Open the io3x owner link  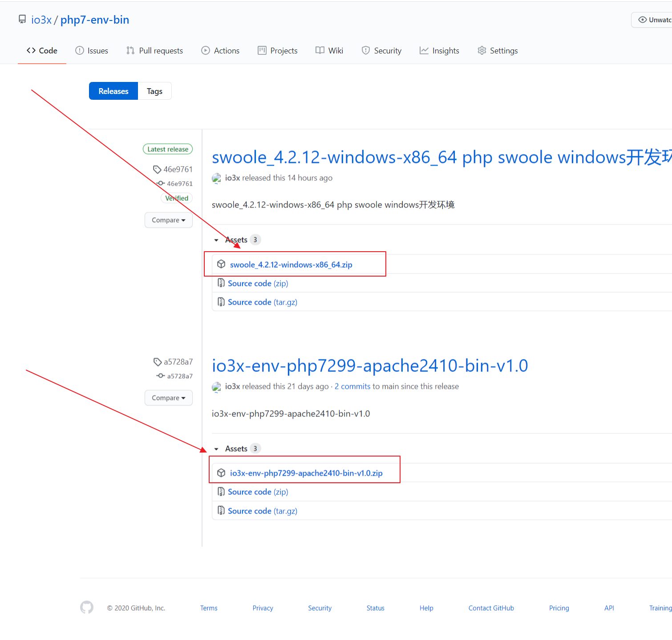[41, 20]
